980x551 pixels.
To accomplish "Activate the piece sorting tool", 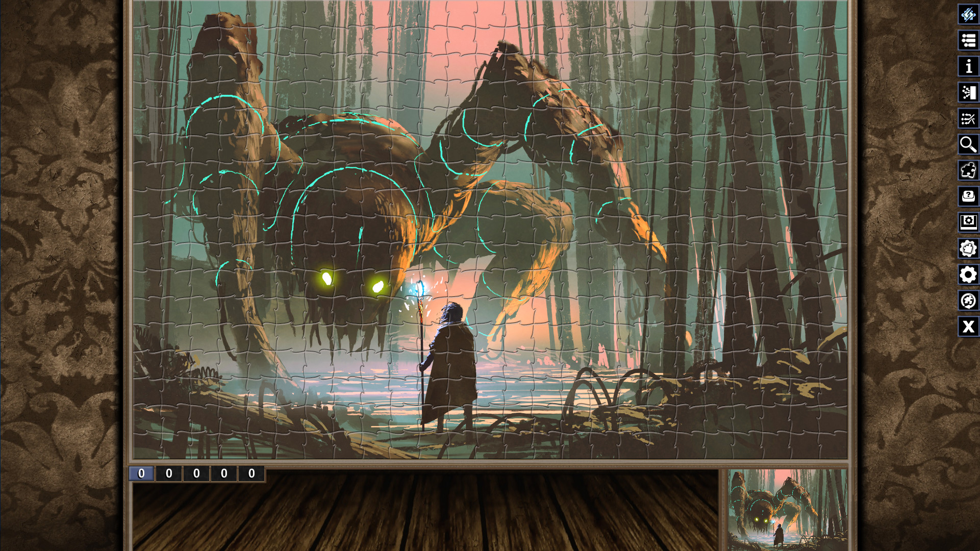I will click(x=968, y=92).
